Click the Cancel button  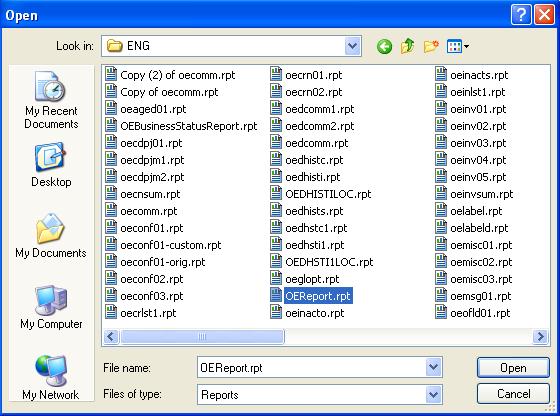point(513,394)
